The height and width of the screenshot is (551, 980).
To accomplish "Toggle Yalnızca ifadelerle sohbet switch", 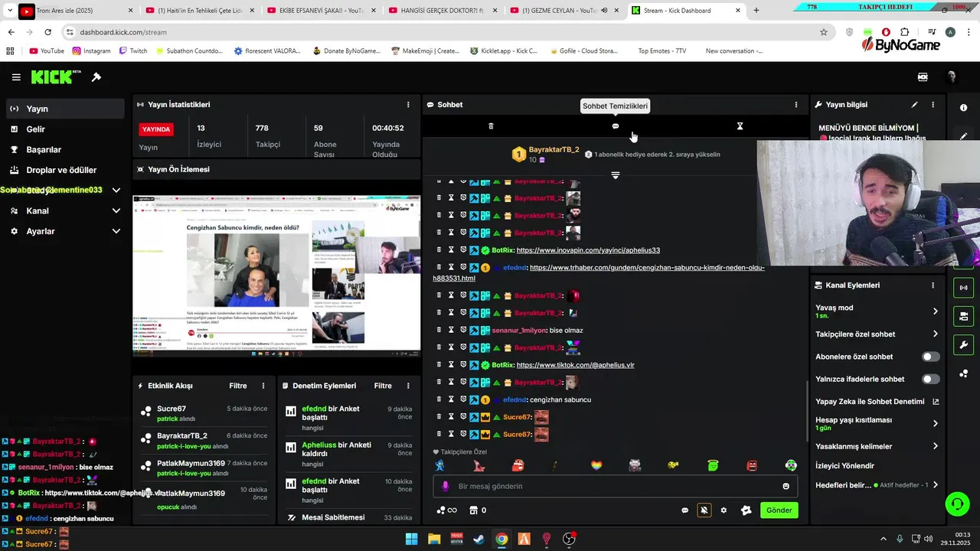I will click(931, 379).
